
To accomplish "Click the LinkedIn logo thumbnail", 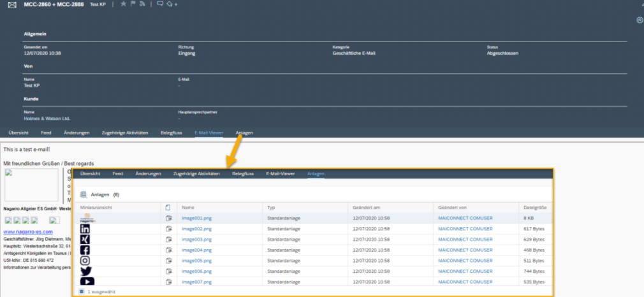I will click(x=85, y=228).
